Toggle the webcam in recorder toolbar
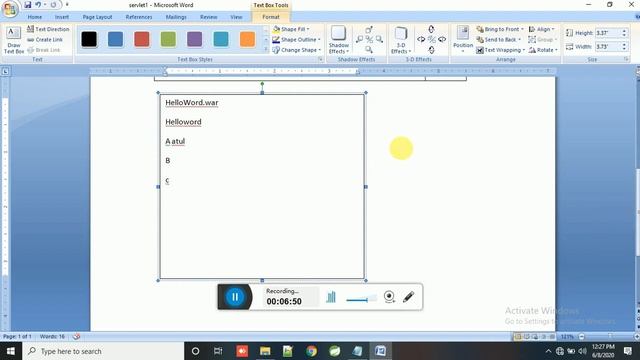The image size is (640, 360). 389,297
